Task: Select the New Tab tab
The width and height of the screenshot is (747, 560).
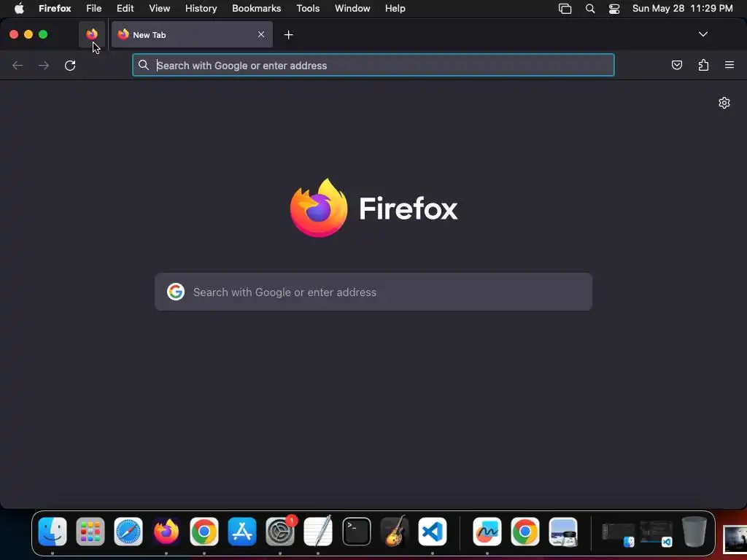Action: 192,34
